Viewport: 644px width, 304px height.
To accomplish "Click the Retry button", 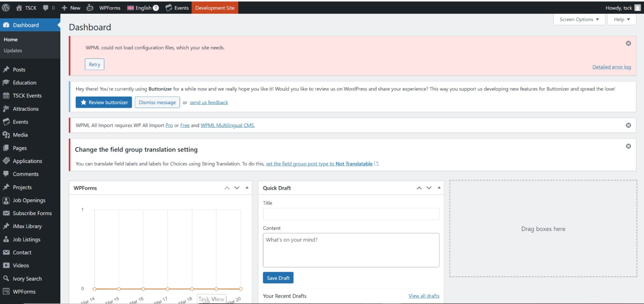I will click(x=95, y=64).
